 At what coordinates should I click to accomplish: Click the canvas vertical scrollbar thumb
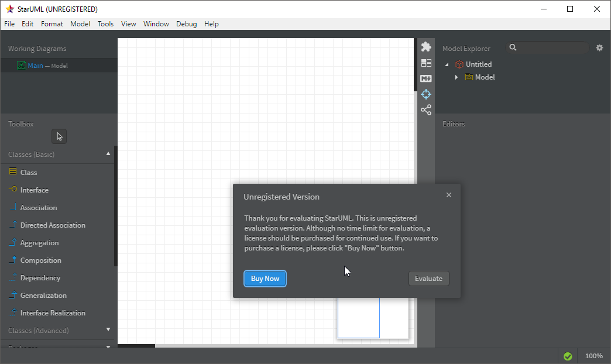pos(416,65)
